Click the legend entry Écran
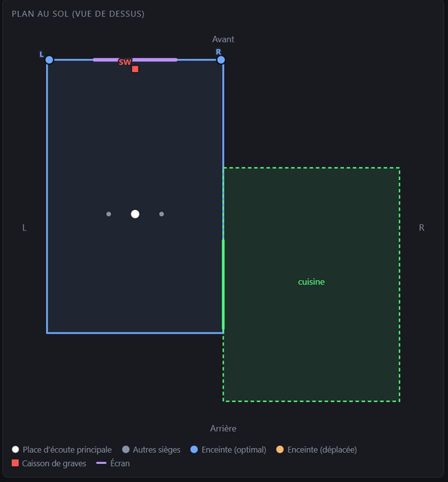 pyautogui.click(x=113, y=463)
